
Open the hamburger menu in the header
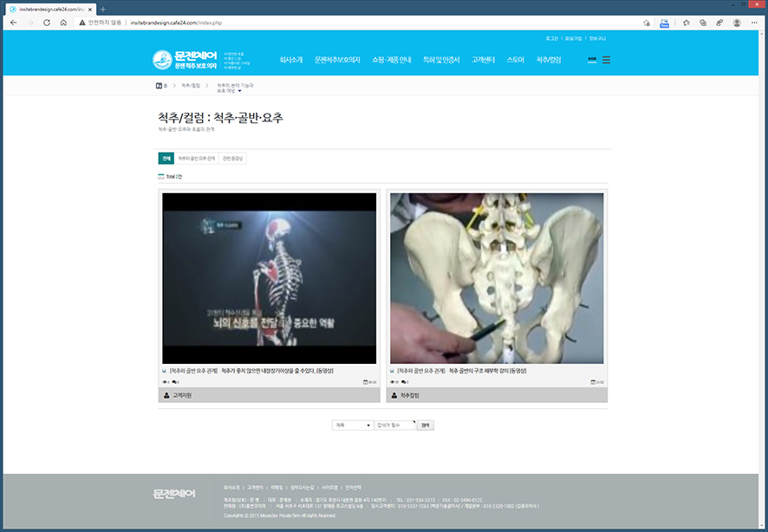606,60
